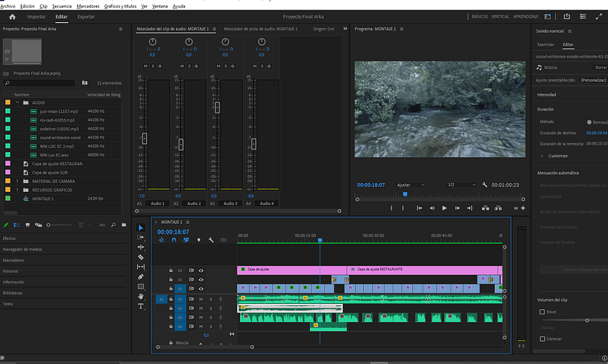Click Mark Out button in Program monitor

click(403, 208)
